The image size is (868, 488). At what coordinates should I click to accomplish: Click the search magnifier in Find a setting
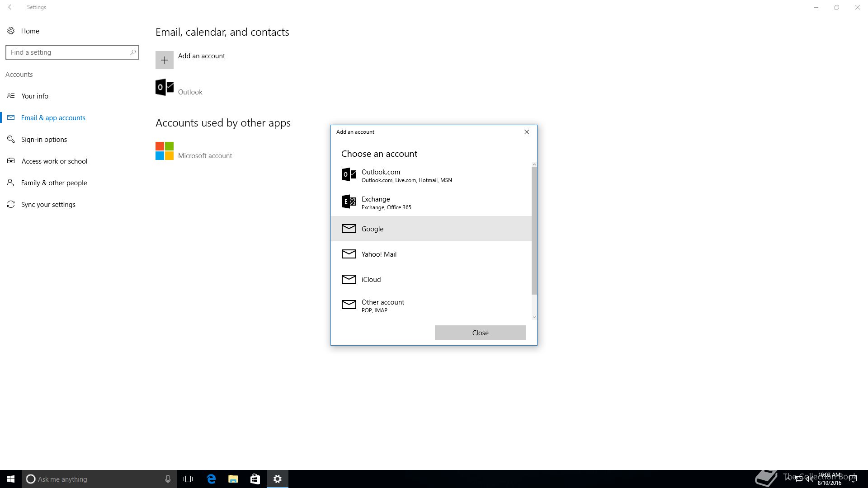133,52
